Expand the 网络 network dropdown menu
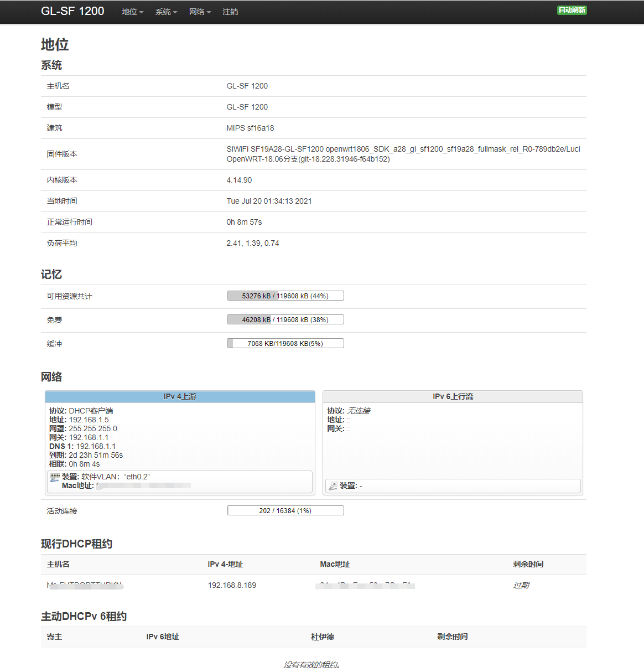 pos(200,12)
